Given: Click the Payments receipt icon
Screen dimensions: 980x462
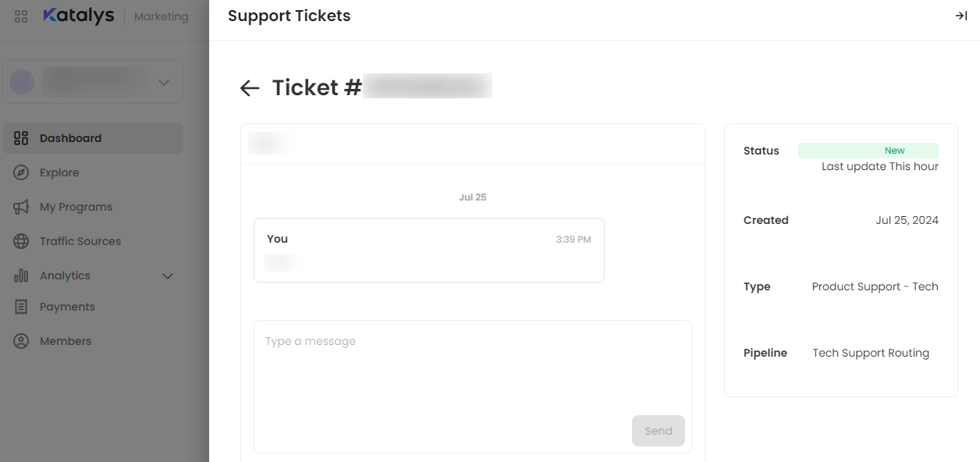Looking at the screenshot, I should coord(21,307).
